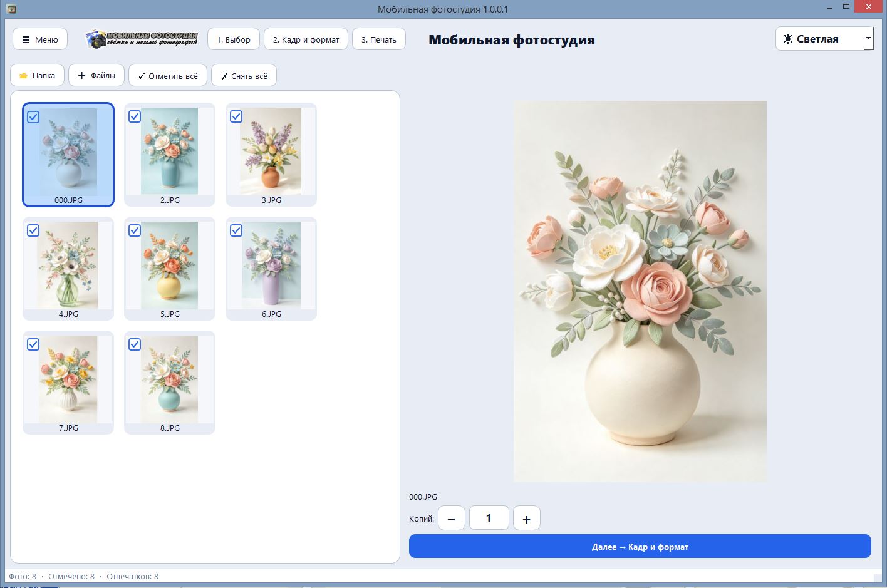The width and height of the screenshot is (887, 588).
Task: Click the app icon in the title bar
Action: 11,9
